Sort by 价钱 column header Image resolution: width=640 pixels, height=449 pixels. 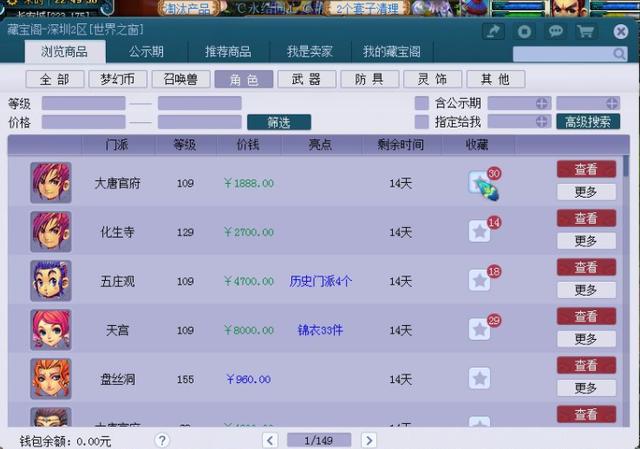[248, 144]
